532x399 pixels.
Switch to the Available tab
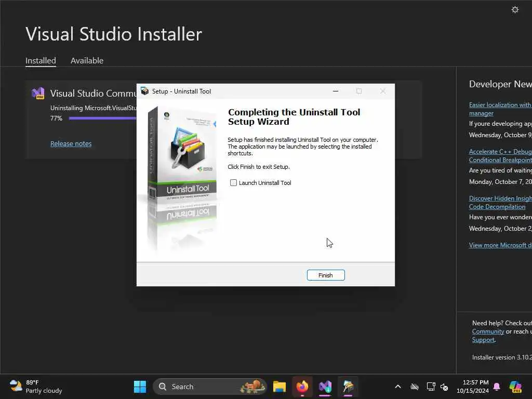tap(87, 61)
